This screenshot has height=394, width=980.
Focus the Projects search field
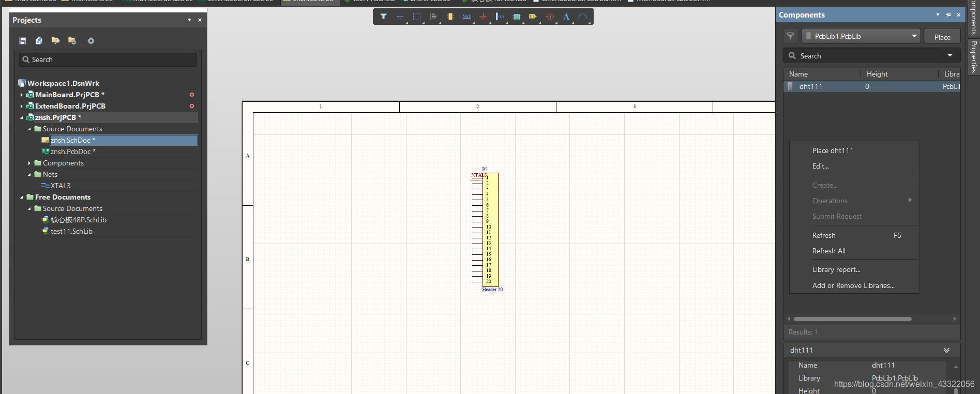(x=108, y=59)
